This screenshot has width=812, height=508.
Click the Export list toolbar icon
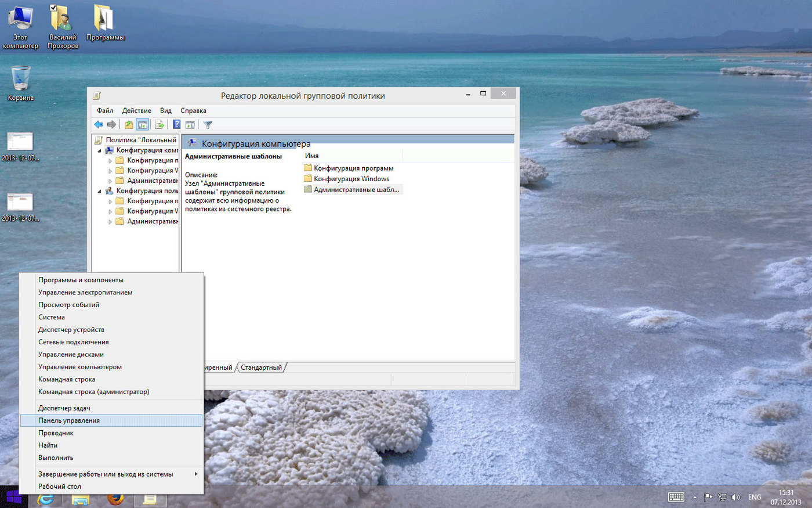pyautogui.click(x=159, y=125)
